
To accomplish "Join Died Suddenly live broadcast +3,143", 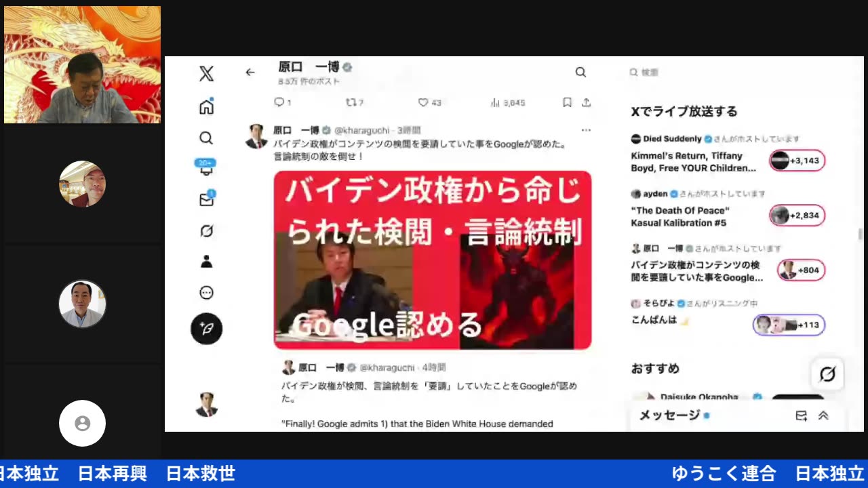I will (797, 161).
